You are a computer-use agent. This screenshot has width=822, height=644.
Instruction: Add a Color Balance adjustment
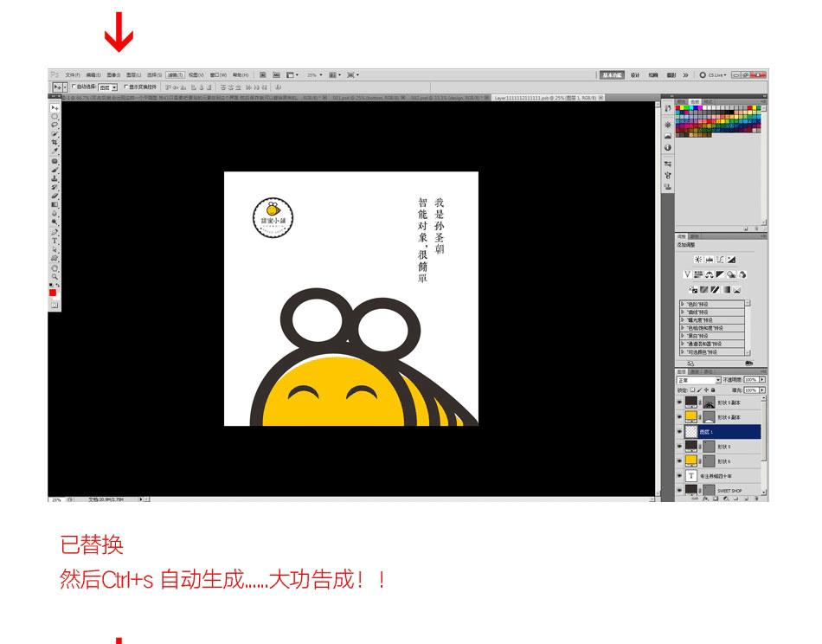point(710,274)
